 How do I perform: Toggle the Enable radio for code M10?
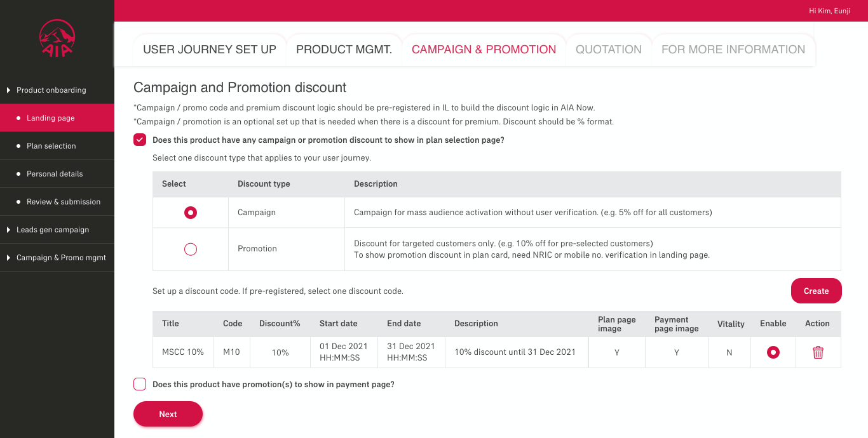coord(773,352)
